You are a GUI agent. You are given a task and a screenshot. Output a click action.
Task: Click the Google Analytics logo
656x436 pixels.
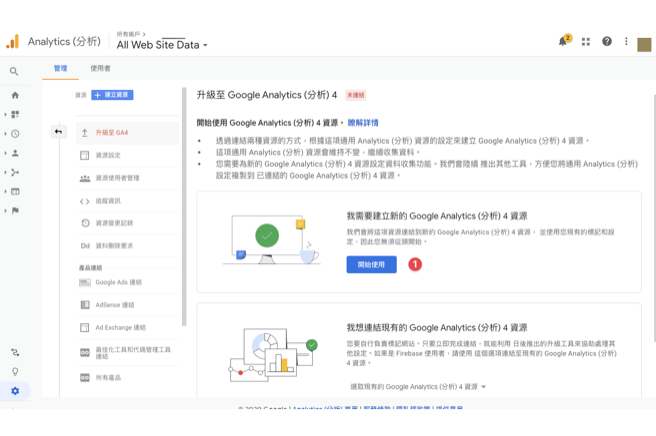[13, 41]
